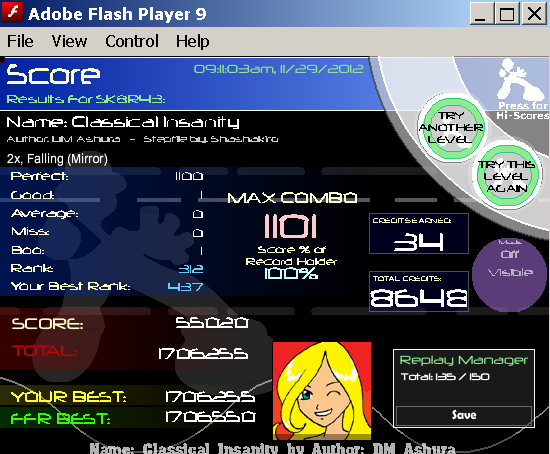
Task: Click Your Best Rank 437 value
Action: tap(186, 287)
